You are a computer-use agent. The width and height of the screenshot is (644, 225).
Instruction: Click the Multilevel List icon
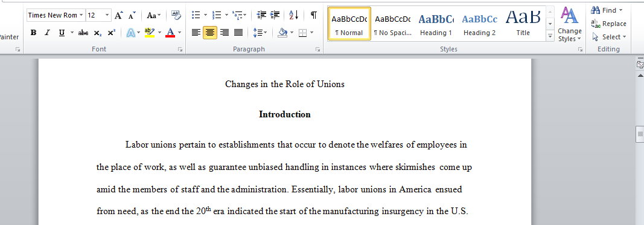(x=237, y=16)
